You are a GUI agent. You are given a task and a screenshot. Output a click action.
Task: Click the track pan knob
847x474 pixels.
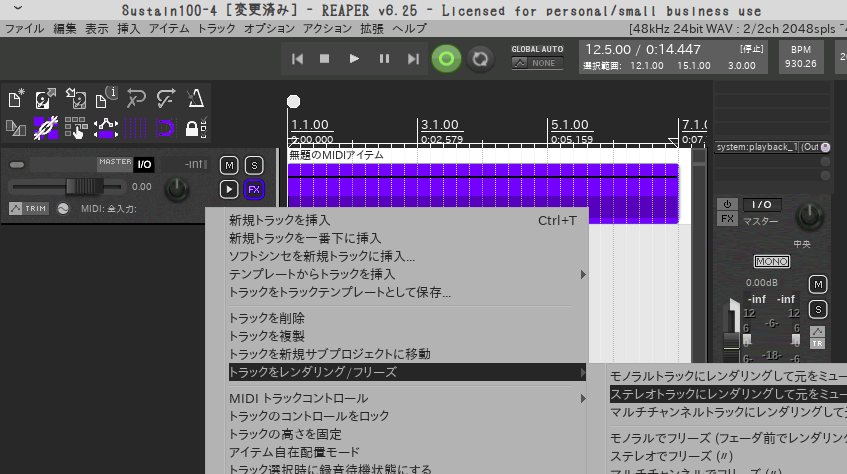(x=177, y=189)
